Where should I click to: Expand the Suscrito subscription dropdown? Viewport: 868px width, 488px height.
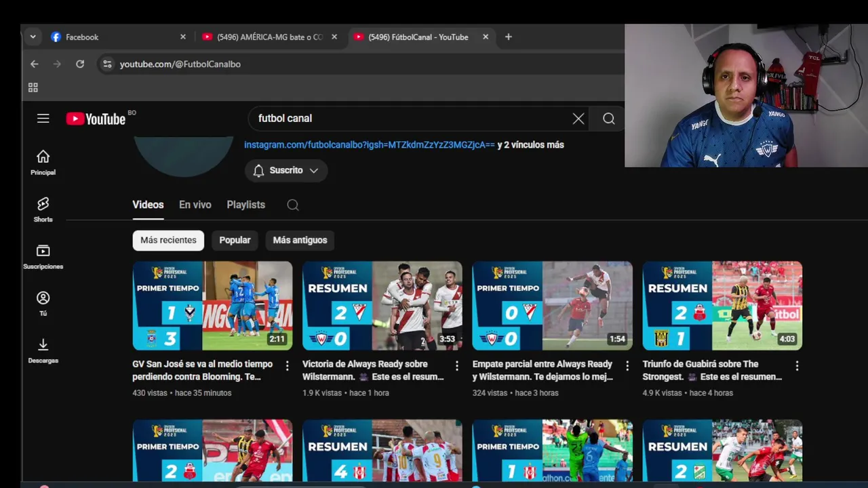286,170
